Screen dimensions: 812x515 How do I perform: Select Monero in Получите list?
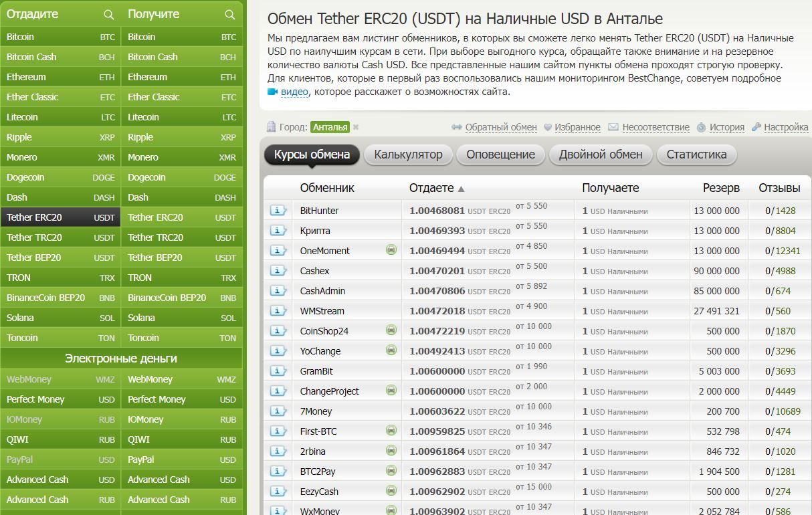(181, 157)
